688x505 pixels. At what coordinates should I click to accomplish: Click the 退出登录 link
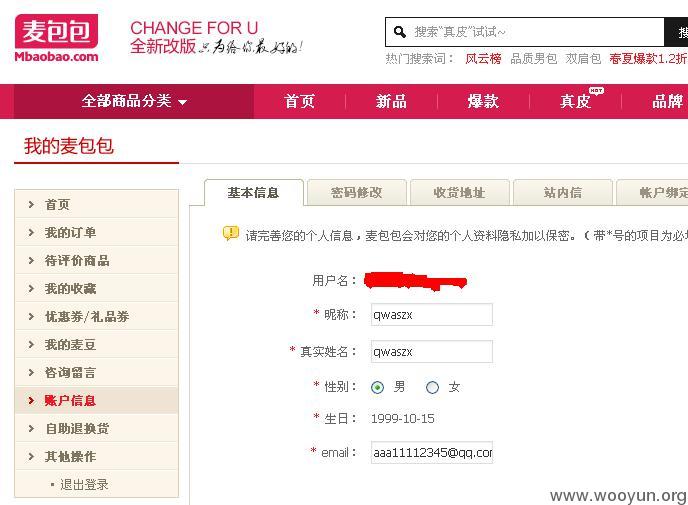[84, 485]
